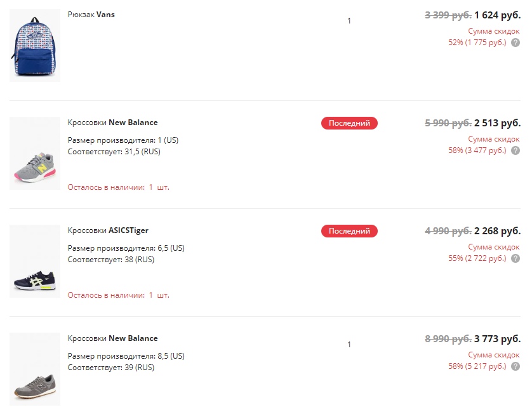This screenshot has height=412, width=532.
Task: Open grey-pink New Balance sneaker thumbnail
Action: click(x=35, y=154)
